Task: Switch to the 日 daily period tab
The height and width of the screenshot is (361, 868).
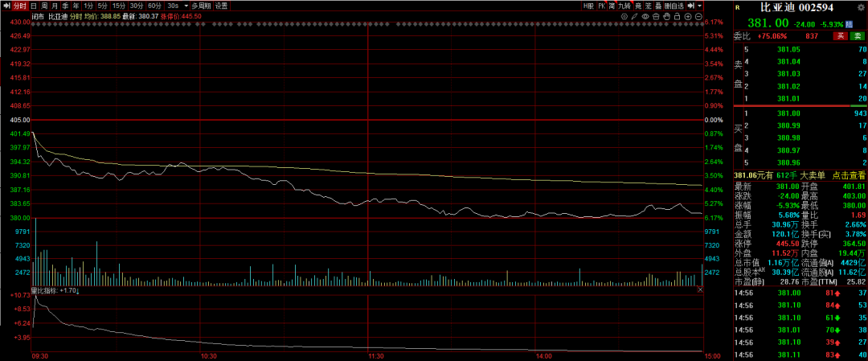Action: (34, 6)
